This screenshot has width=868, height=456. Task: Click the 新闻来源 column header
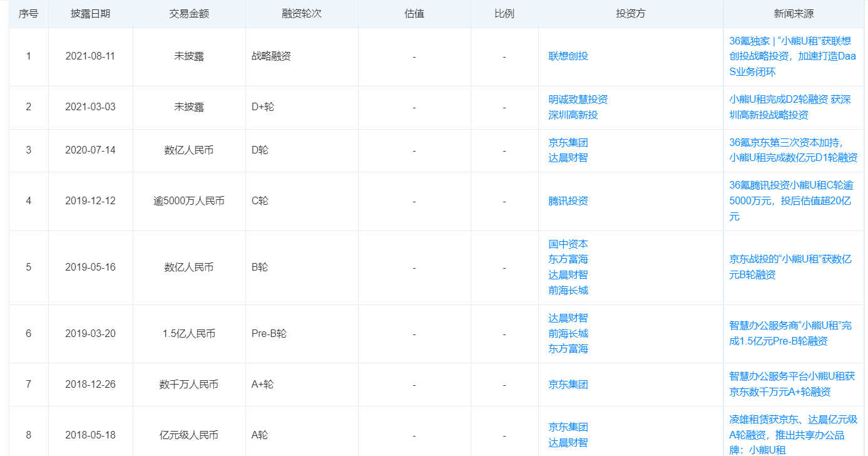[x=794, y=14]
